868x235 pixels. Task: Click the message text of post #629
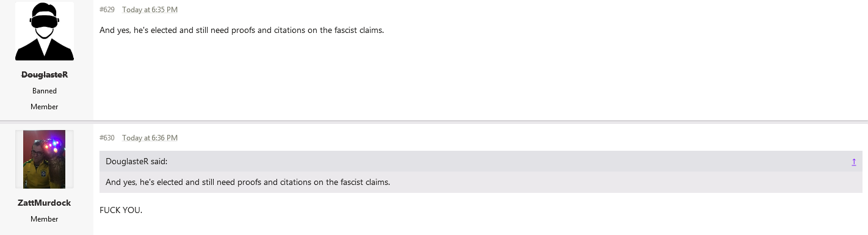(242, 30)
